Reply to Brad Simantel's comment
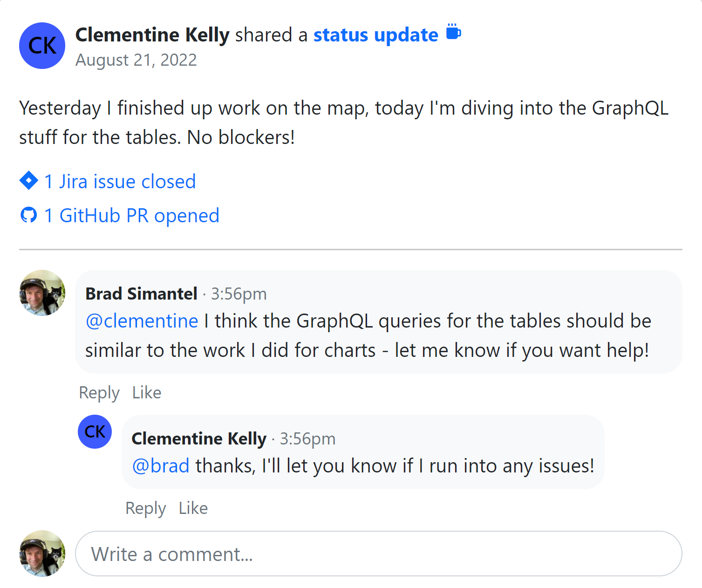Image resolution: width=702 pixels, height=588 pixels. tap(99, 393)
